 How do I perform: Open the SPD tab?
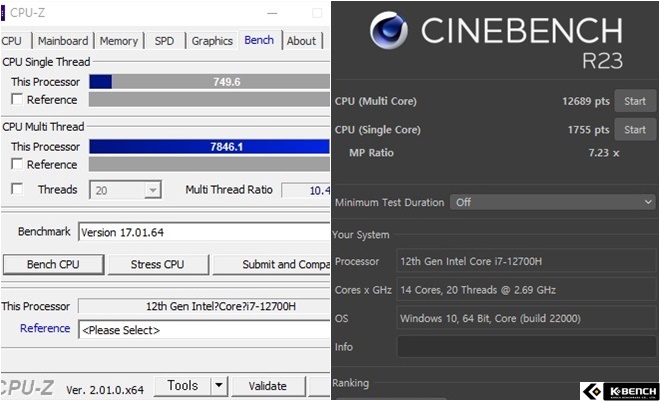pos(164,41)
